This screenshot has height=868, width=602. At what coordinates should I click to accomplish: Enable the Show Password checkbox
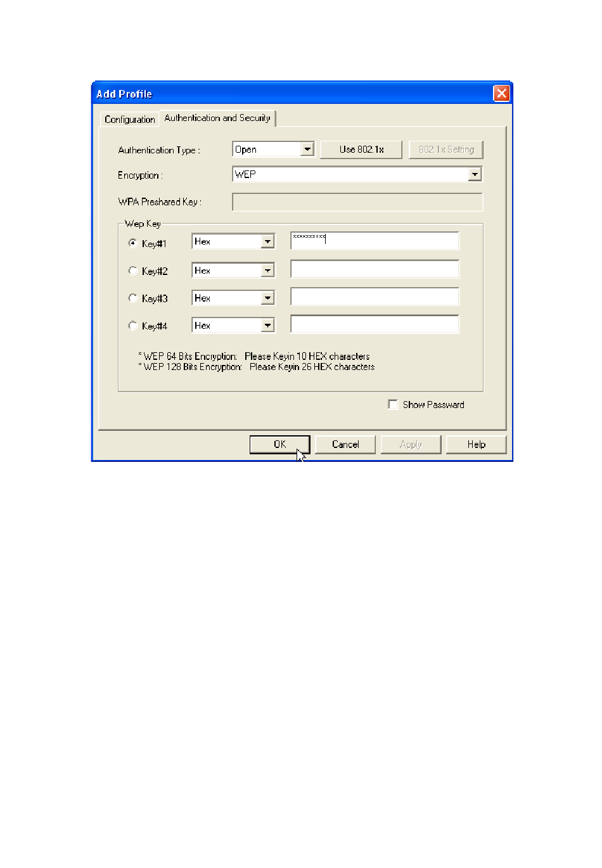pos(393,404)
